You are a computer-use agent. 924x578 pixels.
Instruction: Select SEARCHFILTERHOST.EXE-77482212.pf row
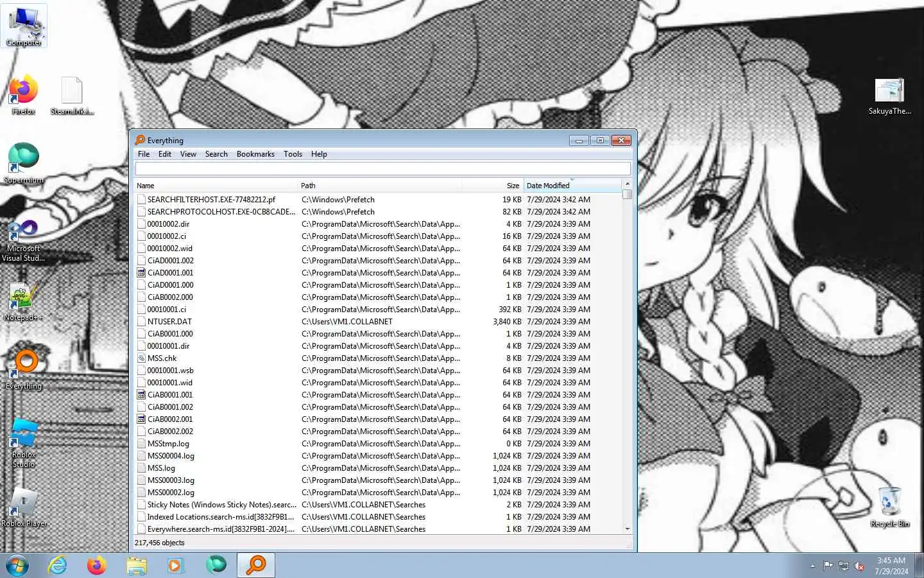point(377,200)
